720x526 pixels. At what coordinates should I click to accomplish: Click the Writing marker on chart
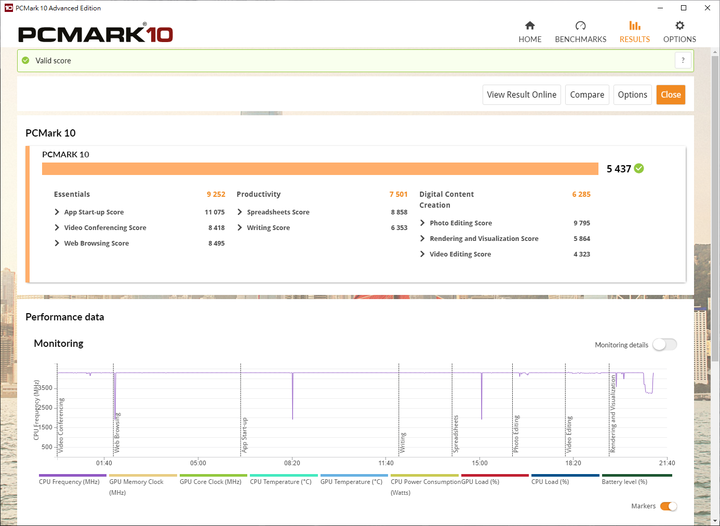coord(403,443)
